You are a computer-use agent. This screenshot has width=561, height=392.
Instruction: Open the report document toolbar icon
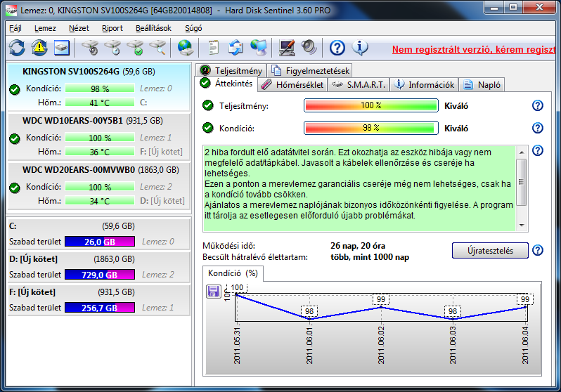[213, 48]
